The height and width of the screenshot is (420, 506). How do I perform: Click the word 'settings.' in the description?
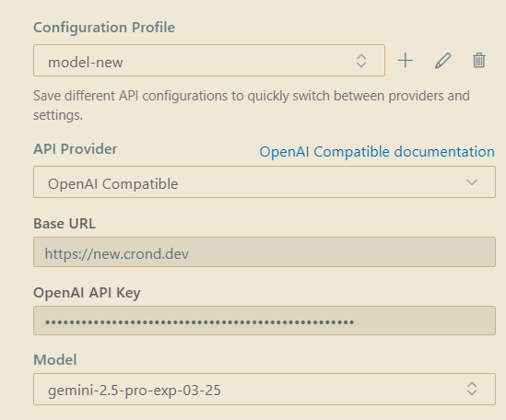58,115
